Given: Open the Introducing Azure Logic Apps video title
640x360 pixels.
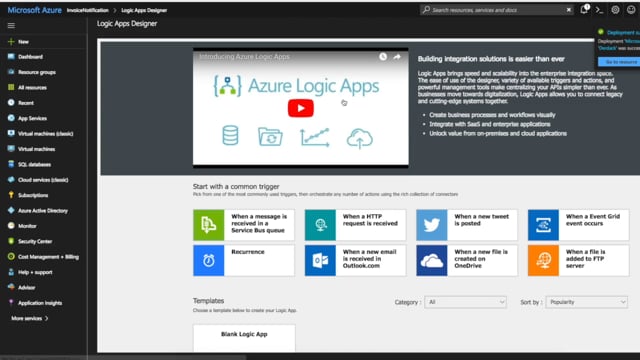Looking at the screenshot, I should coord(244,57).
